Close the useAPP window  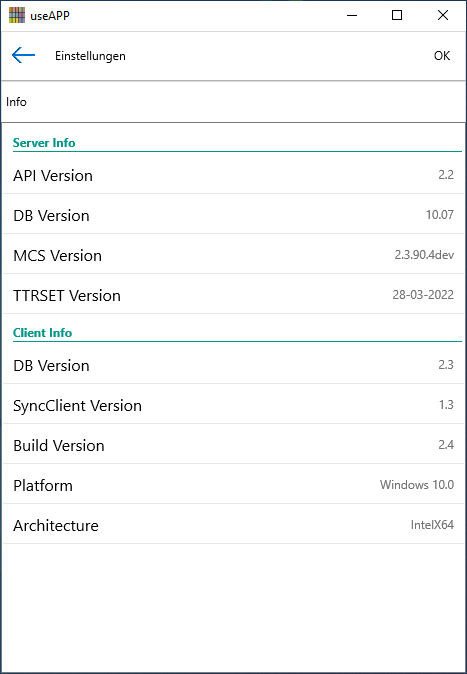click(x=442, y=15)
